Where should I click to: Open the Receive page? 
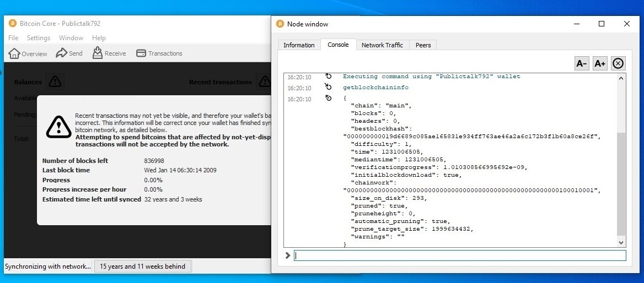point(109,53)
